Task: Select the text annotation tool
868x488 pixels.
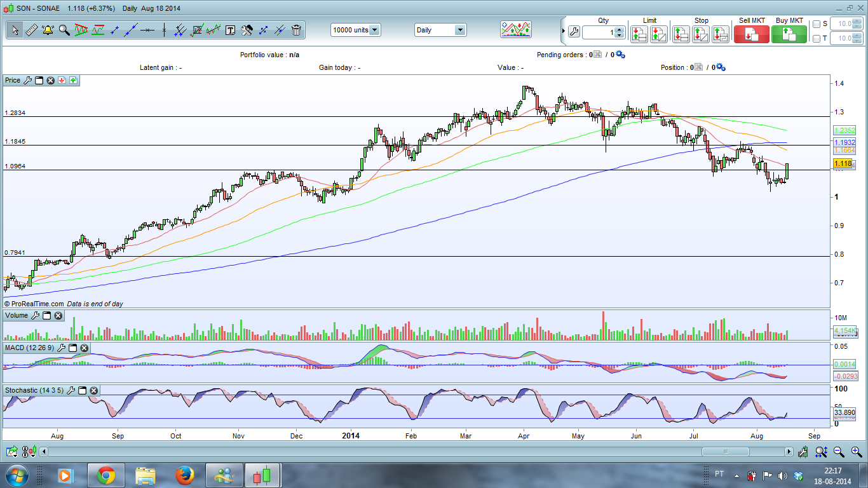Action: pos(230,30)
